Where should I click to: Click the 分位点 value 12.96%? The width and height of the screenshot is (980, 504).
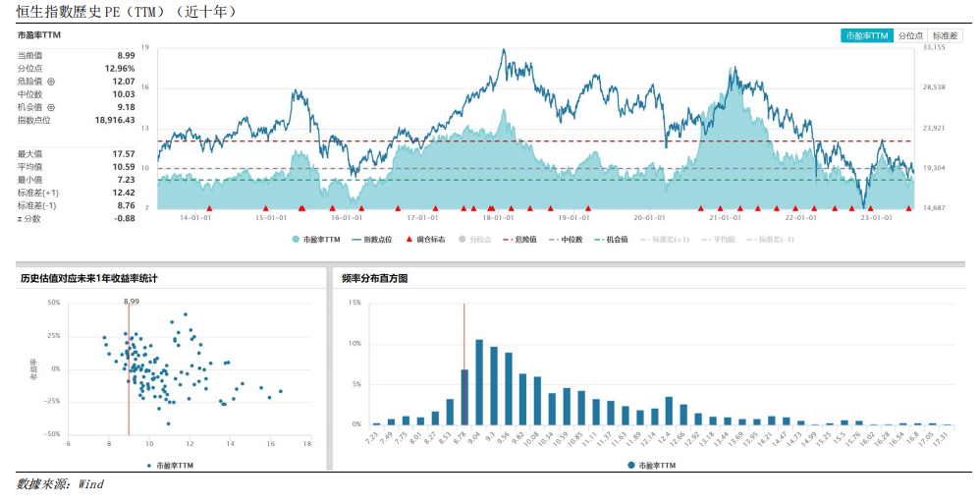120,69
